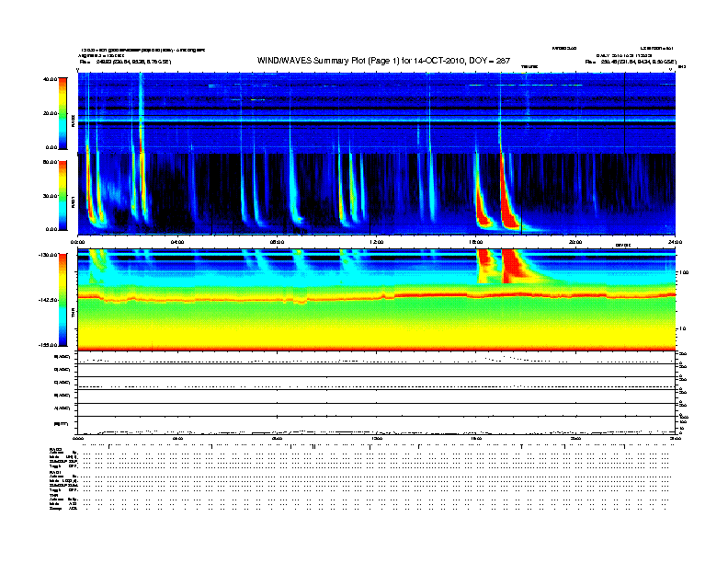728x563 pixels.
Task: Click the 16:00 label below the bottom line-plot panel
Action: pos(476,439)
